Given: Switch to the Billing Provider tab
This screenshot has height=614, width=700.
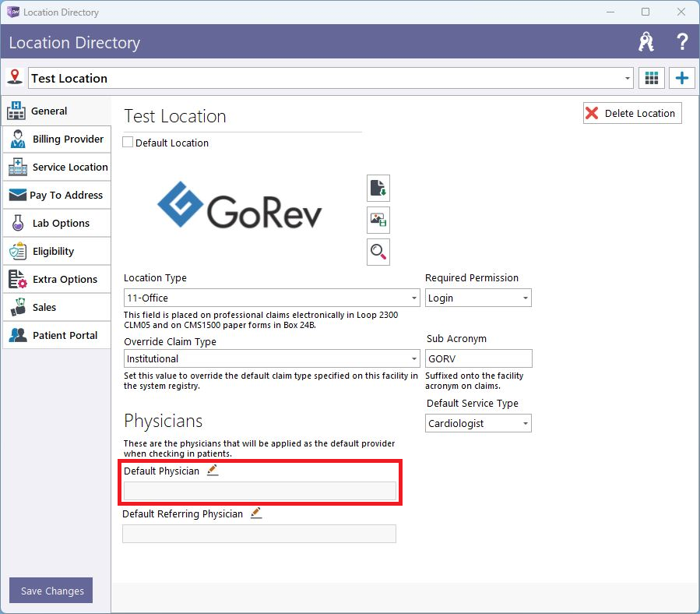Looking at the screenshot, I should point(57,139).
